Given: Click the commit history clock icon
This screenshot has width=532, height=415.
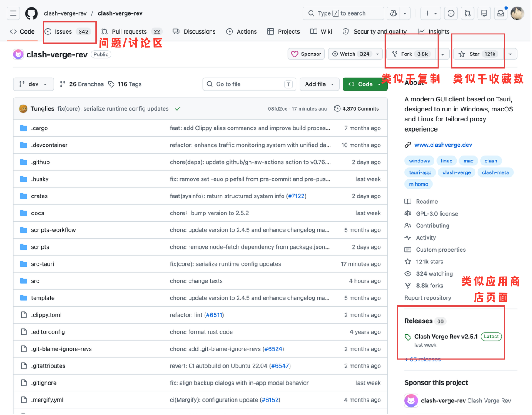Looking at the screenshot, I should pyautogui.click(x=337, y=109).
